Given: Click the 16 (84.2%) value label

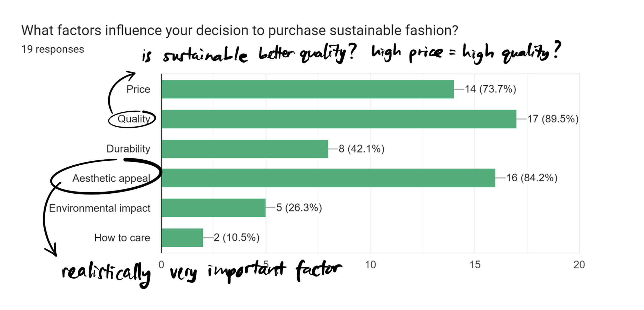Looking at the screenshot, I should [532, 178].
